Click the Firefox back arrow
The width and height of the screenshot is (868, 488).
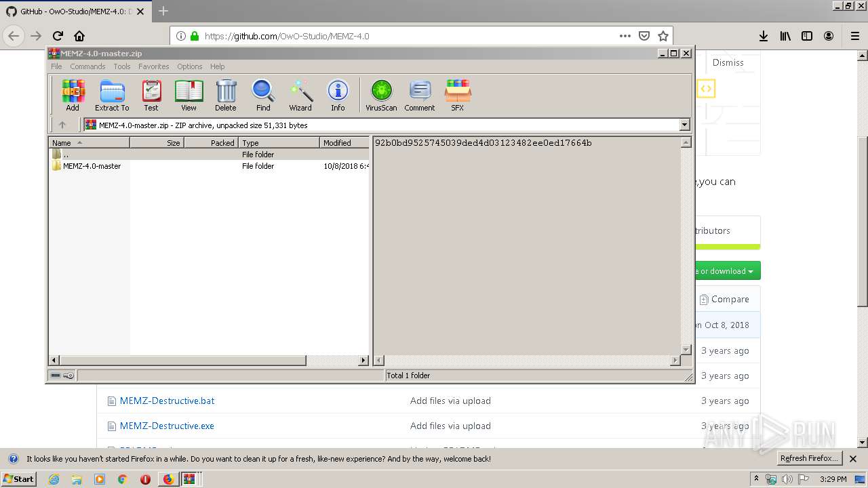pyautogui.click(x=14, y=36)
